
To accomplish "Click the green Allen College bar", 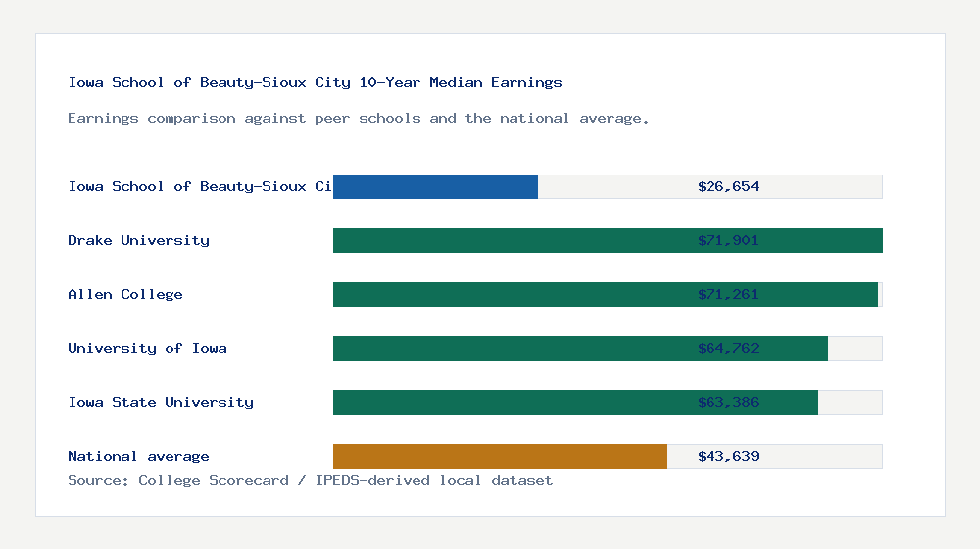I will pos(606,294).
